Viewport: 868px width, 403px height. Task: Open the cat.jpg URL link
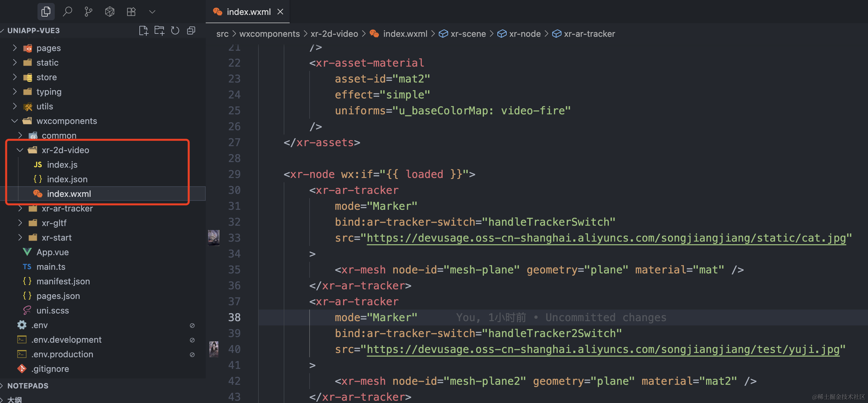pyautogui.click(x=606, y=238)
